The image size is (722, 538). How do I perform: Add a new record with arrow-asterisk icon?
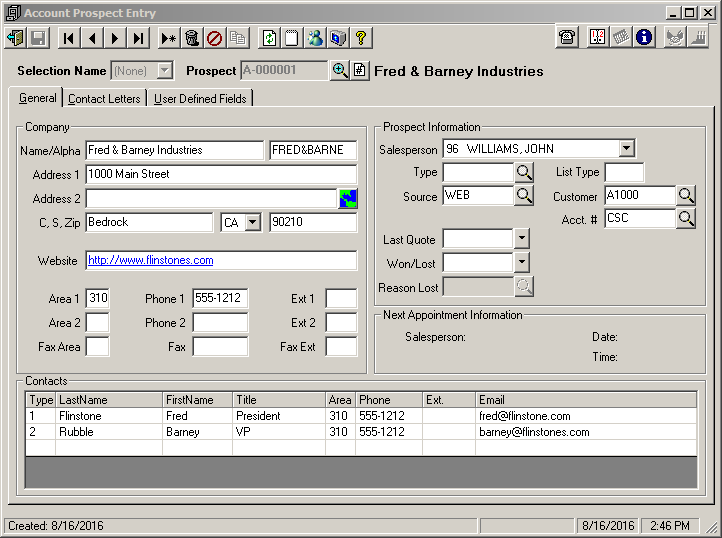[x=169, y=38]
